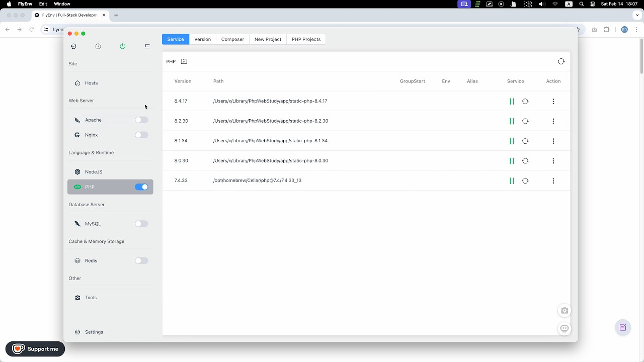Open the FlyEnv menu in menu bar

25,4
